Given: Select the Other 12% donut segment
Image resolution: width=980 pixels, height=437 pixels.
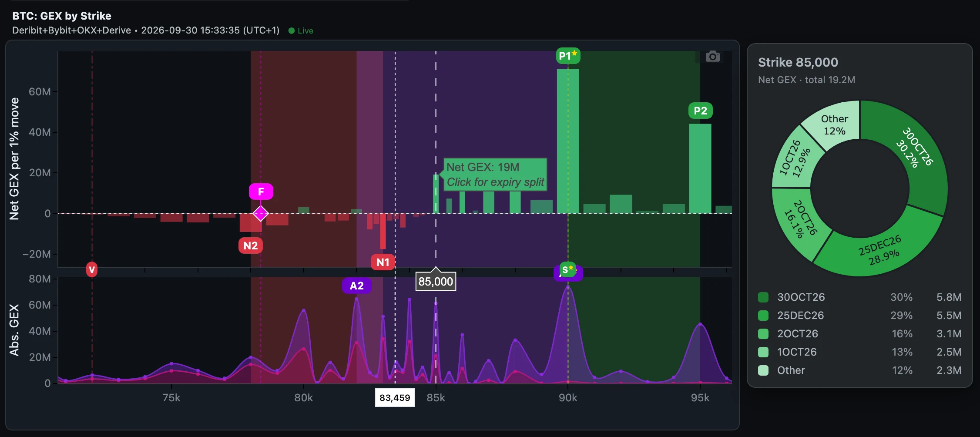Looking at the screenshot, I should point(834,125).
